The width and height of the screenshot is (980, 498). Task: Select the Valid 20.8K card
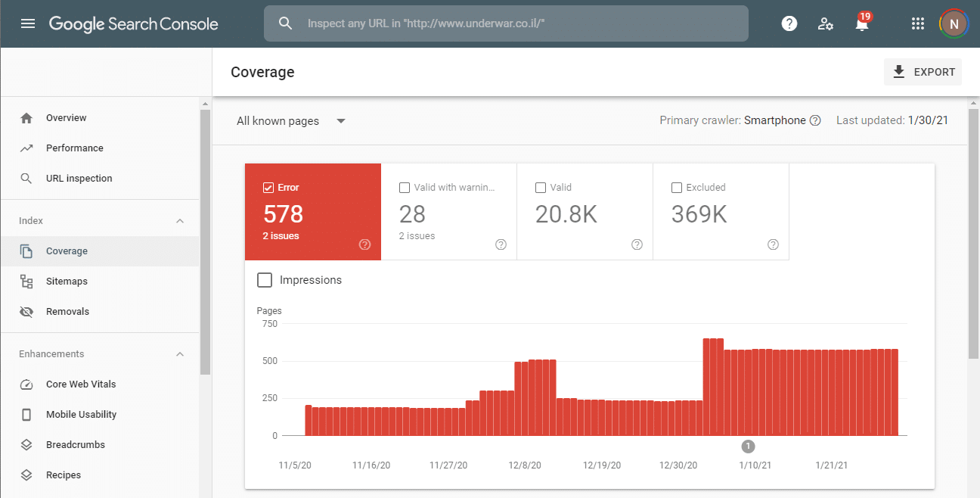coord(585,212)
